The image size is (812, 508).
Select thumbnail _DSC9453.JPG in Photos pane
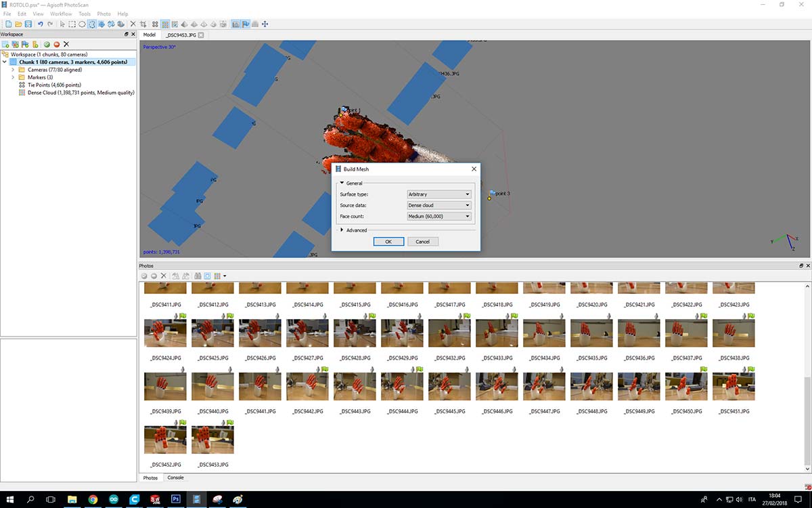tap(212, 440)
